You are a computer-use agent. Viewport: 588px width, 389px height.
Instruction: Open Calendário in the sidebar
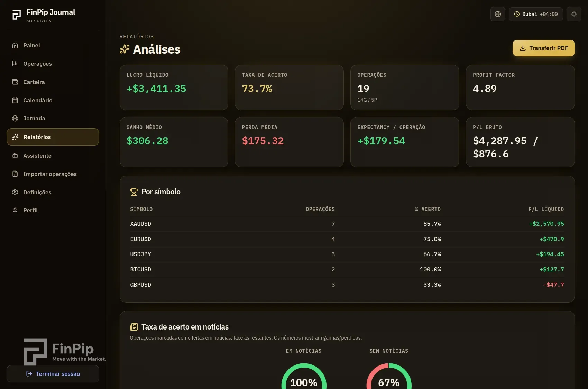[x=53, y=100]
